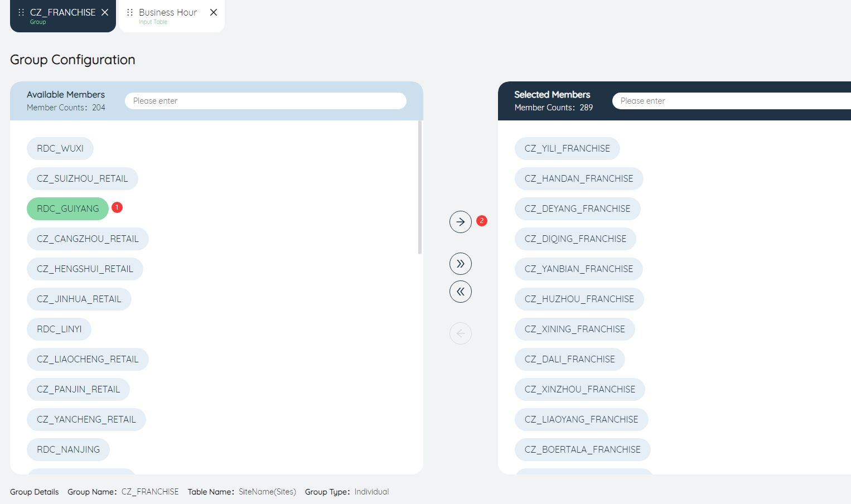Select CZ_XINZHOU_FRANCHISE in selected list

pyautogui.click(x=580, y=389)
